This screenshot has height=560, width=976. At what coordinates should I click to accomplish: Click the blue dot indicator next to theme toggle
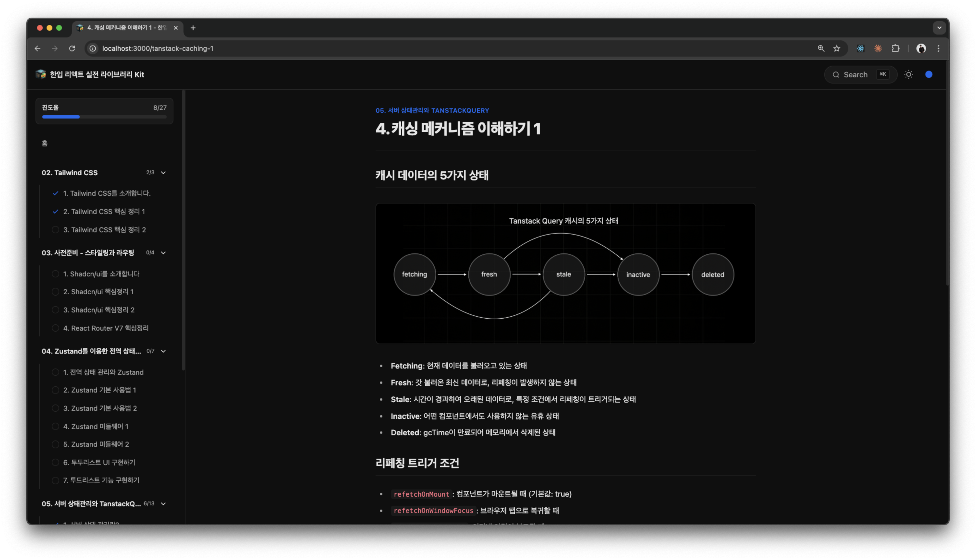point(929,74)
